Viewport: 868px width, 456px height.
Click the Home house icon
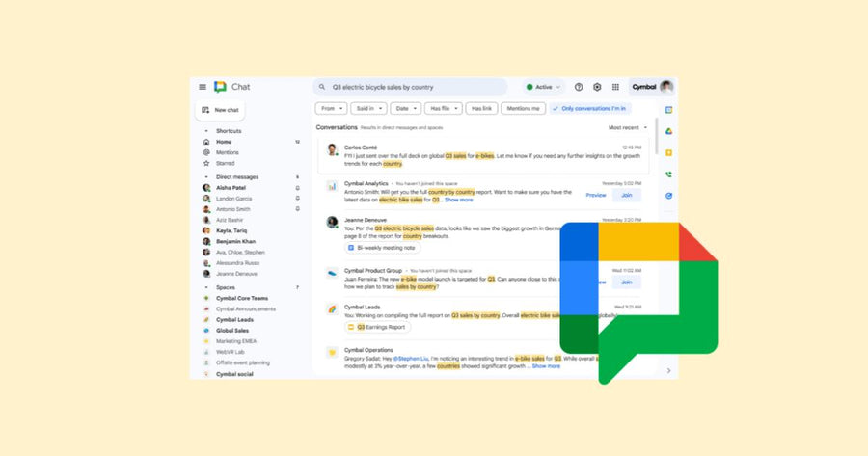(x=206, y=142)
